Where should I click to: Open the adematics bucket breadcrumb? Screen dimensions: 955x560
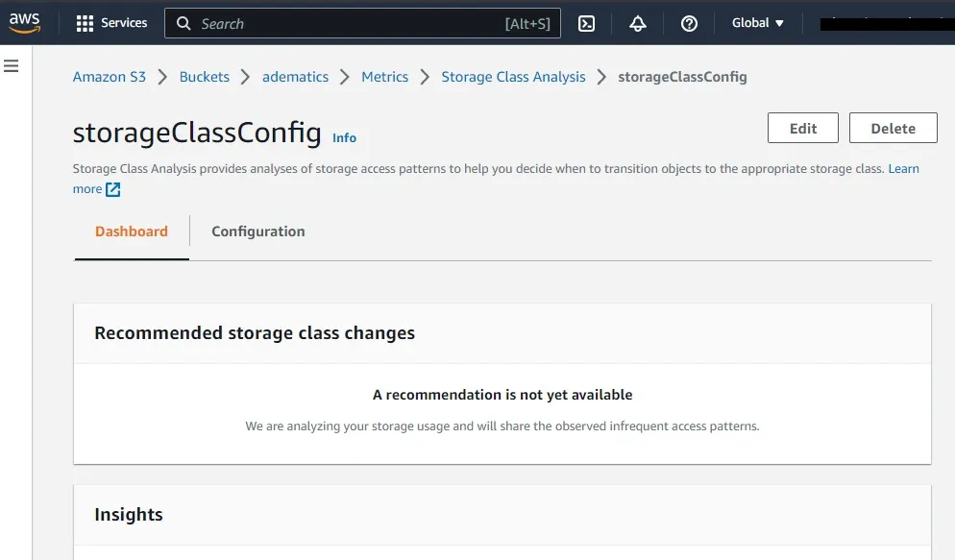tap(295, 77)
